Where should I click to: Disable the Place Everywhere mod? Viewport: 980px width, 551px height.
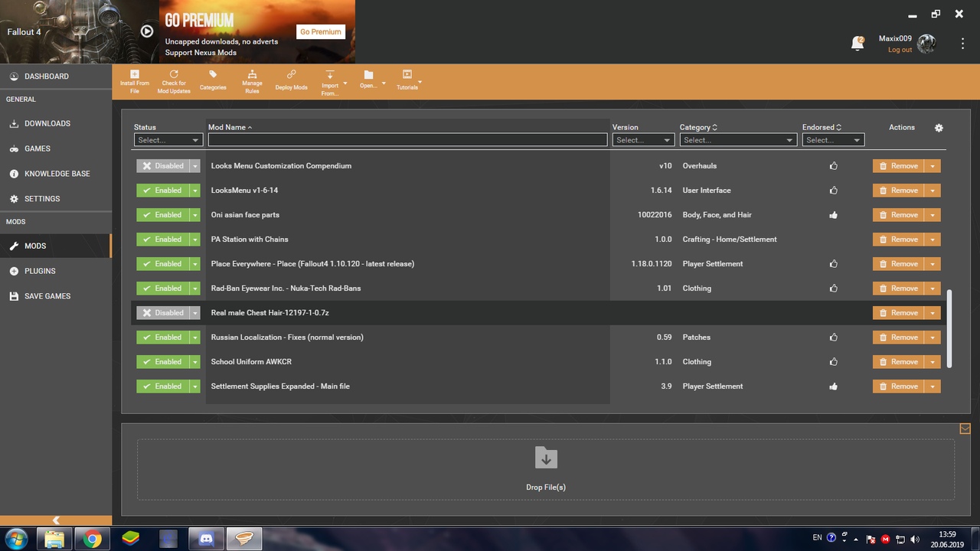(x=162, y=264)
